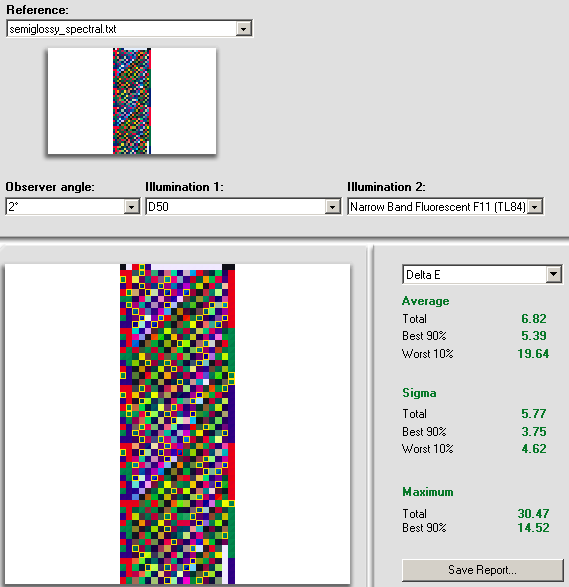Expand the Illumination 2 dropdown arrow
The width and height of the screenshot is (569, 587).
point(535,207)
